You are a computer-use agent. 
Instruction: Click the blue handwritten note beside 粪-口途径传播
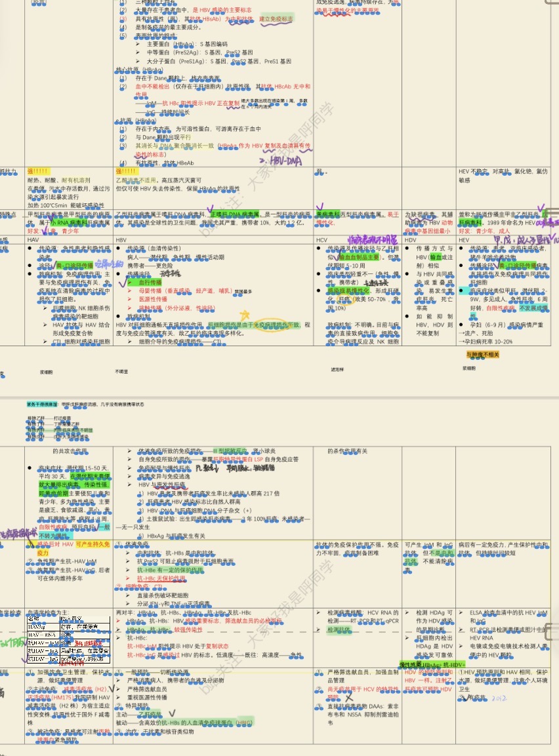109,263
